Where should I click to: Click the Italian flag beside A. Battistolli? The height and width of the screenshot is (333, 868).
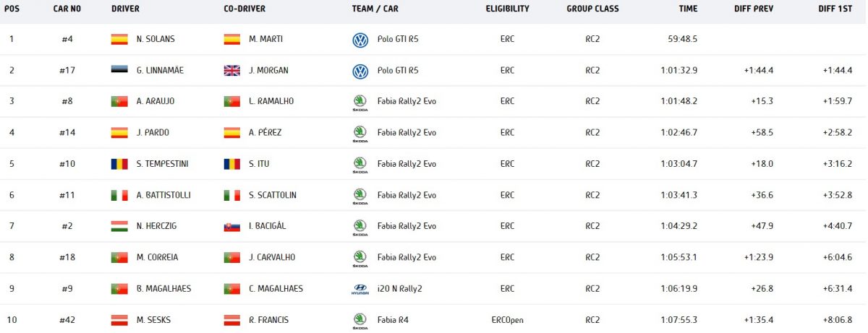[x=119, y=195]
